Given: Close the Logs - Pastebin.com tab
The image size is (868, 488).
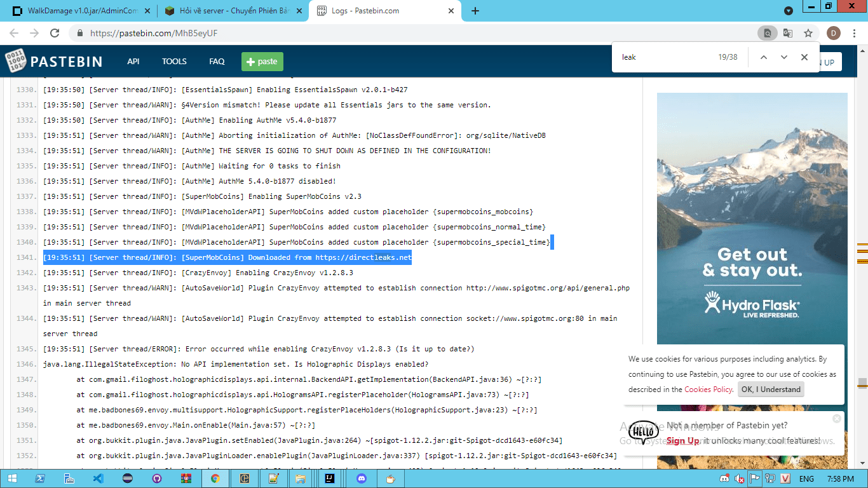Looking at the screenshot, I should click(451, 11).
